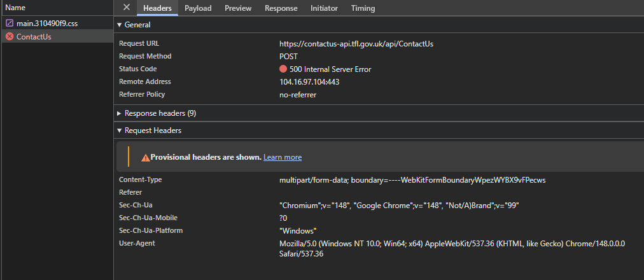Open the Timing tab
Viewport: 644px width, 280px height.
[363, 8]
